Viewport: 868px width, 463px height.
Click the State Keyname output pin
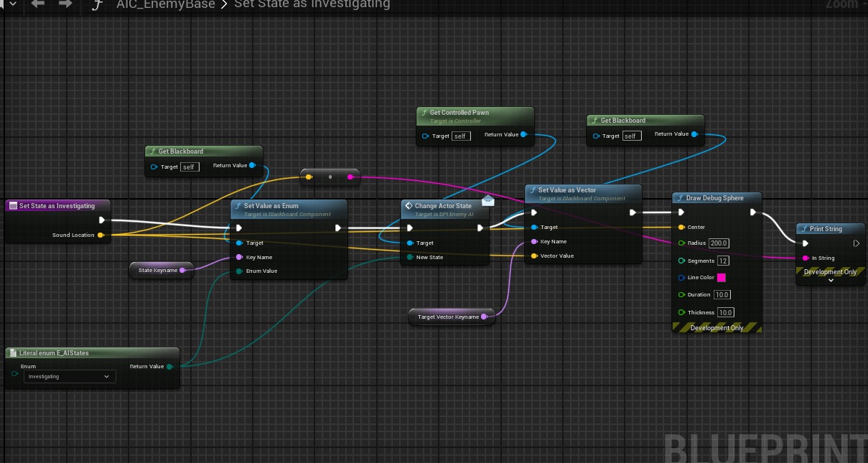click(x=182, y=271)
